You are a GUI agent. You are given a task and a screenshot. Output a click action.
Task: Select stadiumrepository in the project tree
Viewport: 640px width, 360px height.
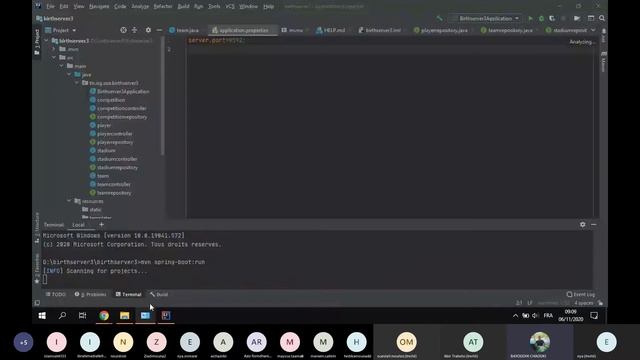[x=113, y=167]
